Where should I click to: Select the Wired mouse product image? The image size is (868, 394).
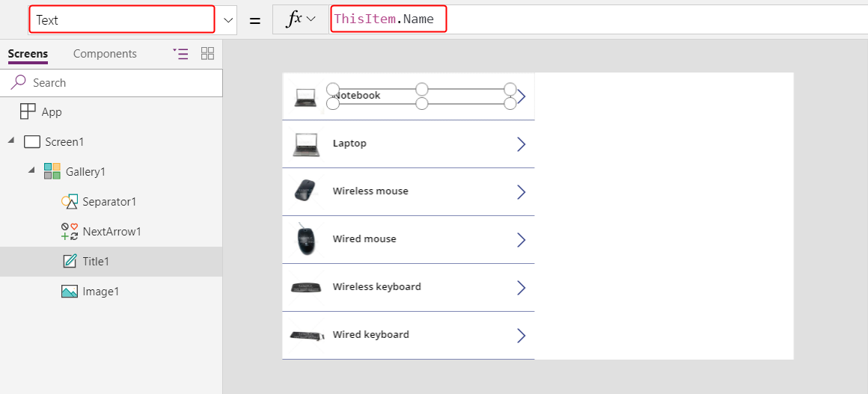pyautogui.click(x=305, y=239)
